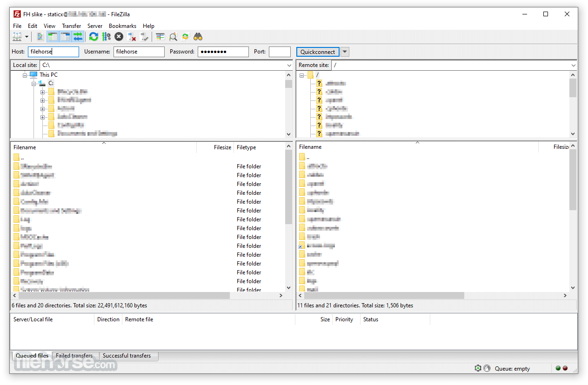
Task: Select the C: drive icon in the tree
Action: click(42, 83)
